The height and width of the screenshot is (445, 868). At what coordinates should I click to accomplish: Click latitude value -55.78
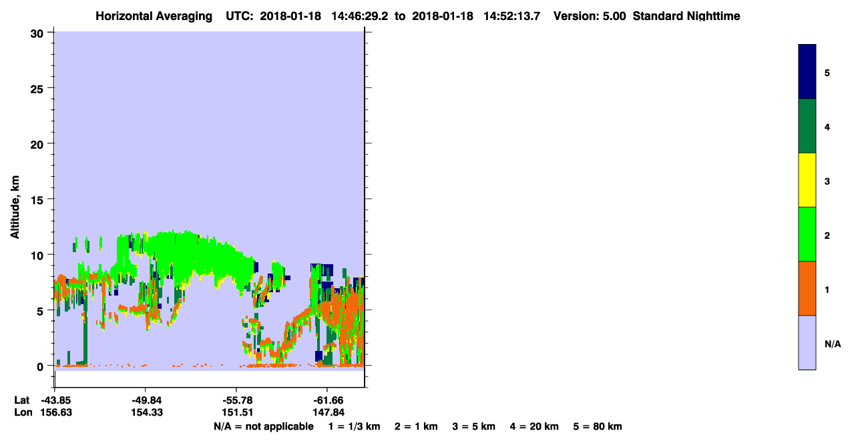[x=236, y=400]
